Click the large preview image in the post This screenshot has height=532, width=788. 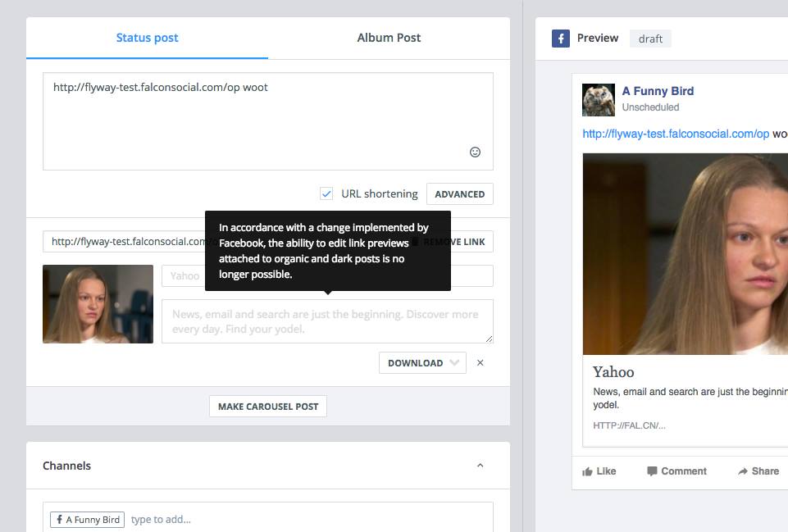click(686, 253)
